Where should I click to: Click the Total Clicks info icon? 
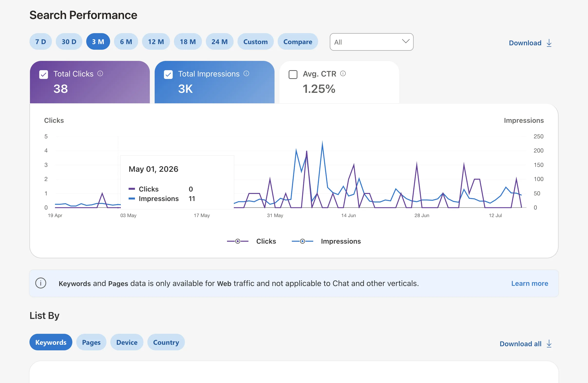[x=100, y=73]
